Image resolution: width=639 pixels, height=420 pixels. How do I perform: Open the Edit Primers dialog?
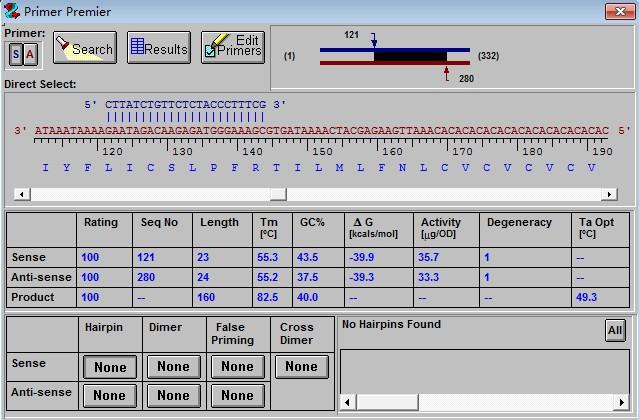coord(233,48)
